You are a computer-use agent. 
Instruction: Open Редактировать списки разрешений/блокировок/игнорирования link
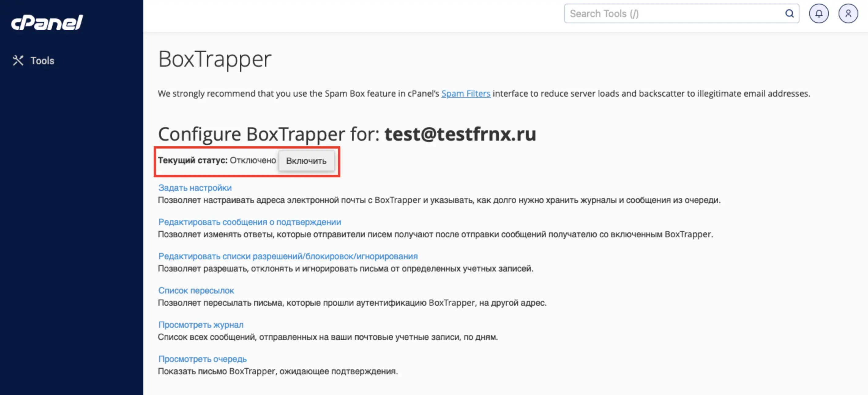click(288, 257)
